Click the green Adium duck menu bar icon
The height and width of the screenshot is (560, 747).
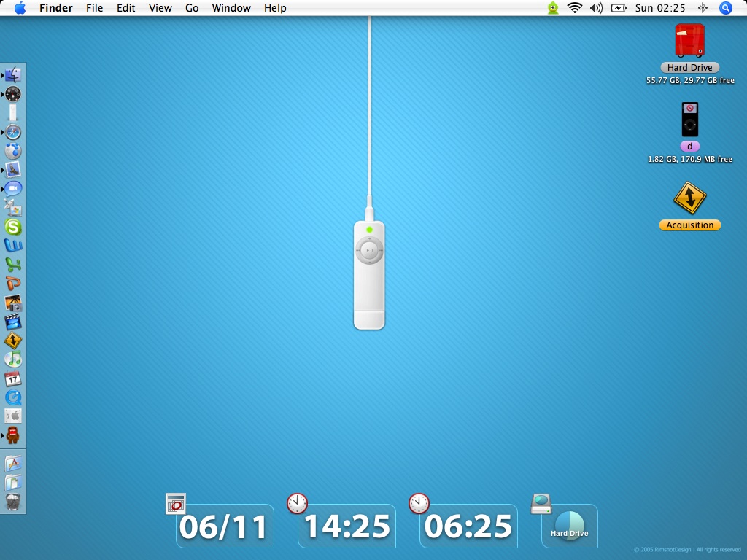(553, 8)
